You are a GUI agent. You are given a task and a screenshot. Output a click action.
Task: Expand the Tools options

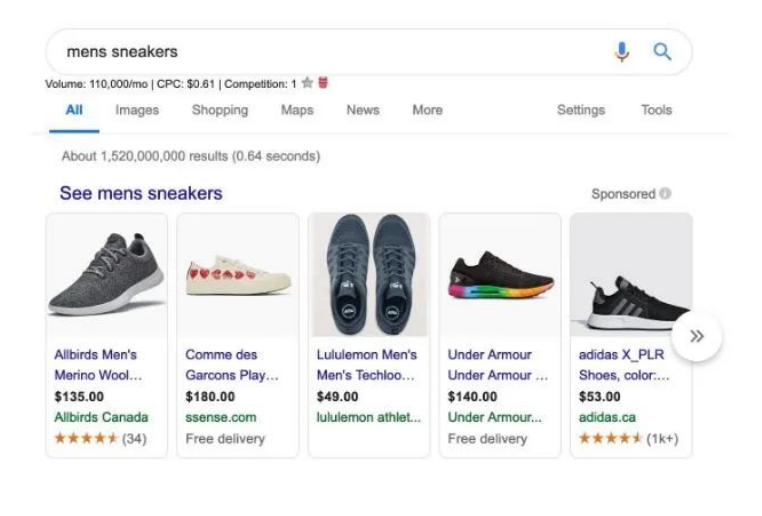tap(656, 110)
